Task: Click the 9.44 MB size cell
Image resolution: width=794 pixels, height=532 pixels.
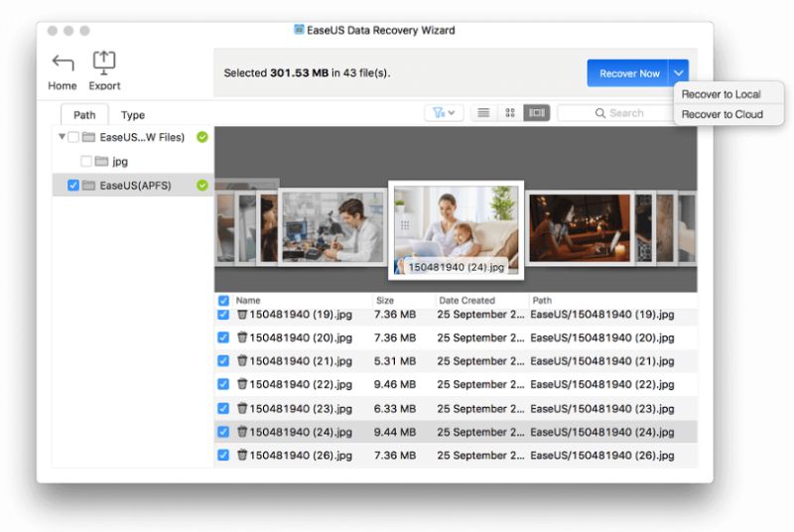Action: [x=395, y=432]
